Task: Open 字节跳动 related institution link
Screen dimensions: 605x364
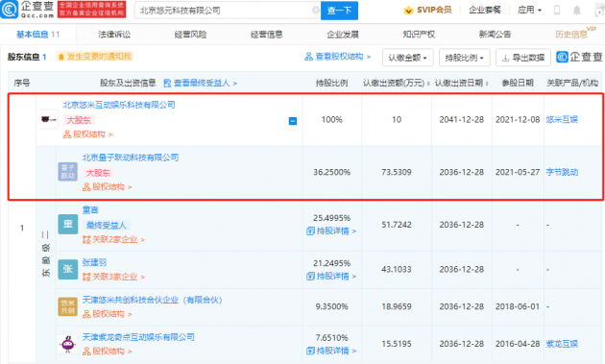Action: [x=562, y=172]
